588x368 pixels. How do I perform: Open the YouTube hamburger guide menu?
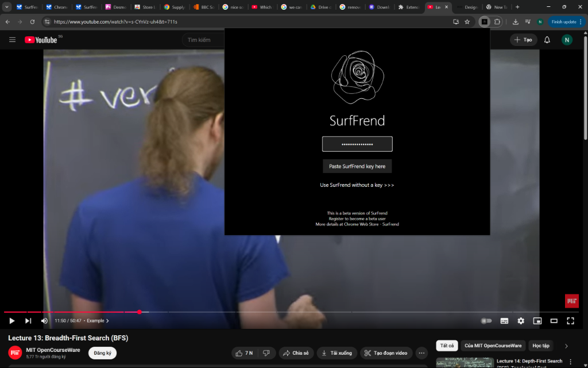[x=13, y=40]
